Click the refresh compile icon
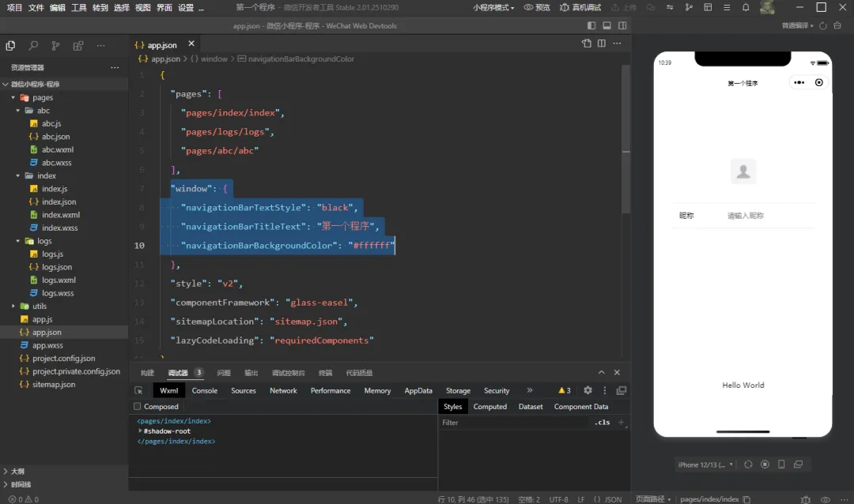The height and width of the screenshot is (504, 854). (x=823, y=25)
